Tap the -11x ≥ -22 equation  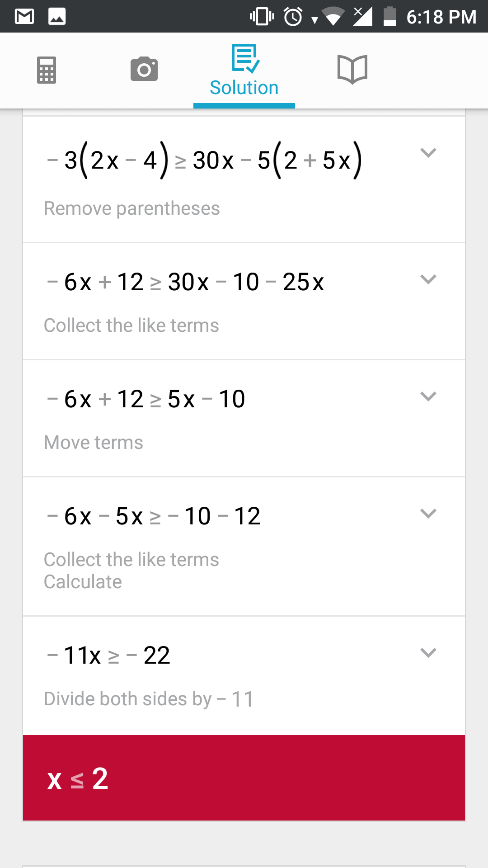coord(108,655)
